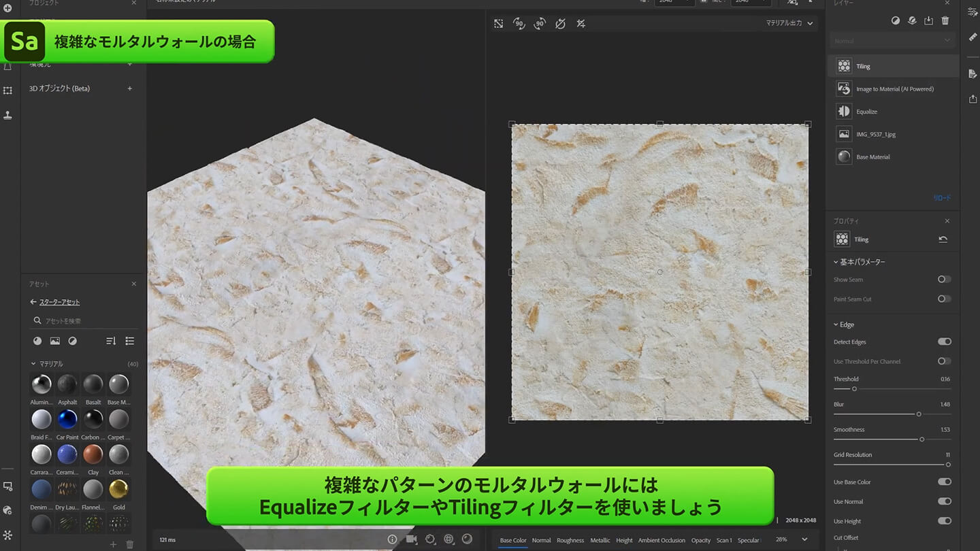Select the Image to Material (AI Powered) layer
The image size is (980, 551).
(892, 88)
